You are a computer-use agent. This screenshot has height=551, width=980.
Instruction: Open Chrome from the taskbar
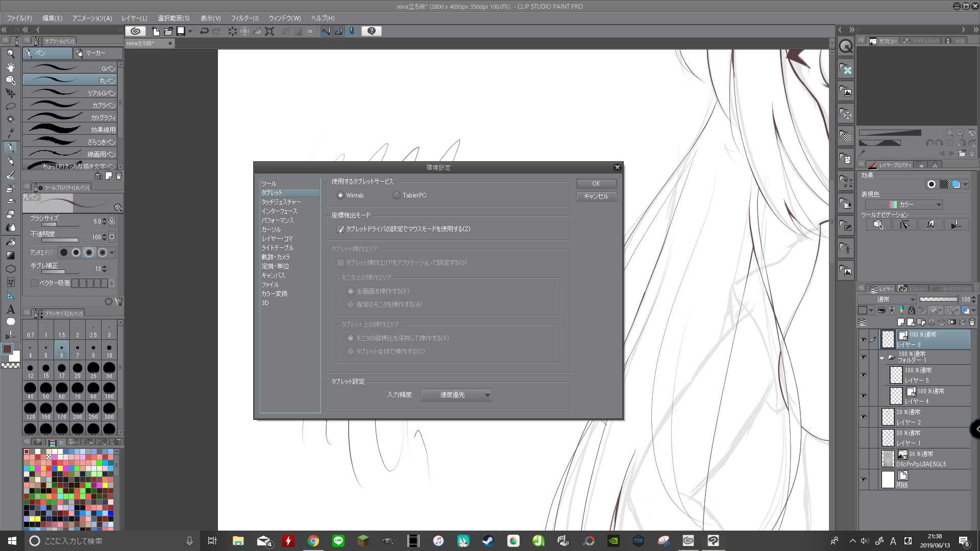coord(313,541)
